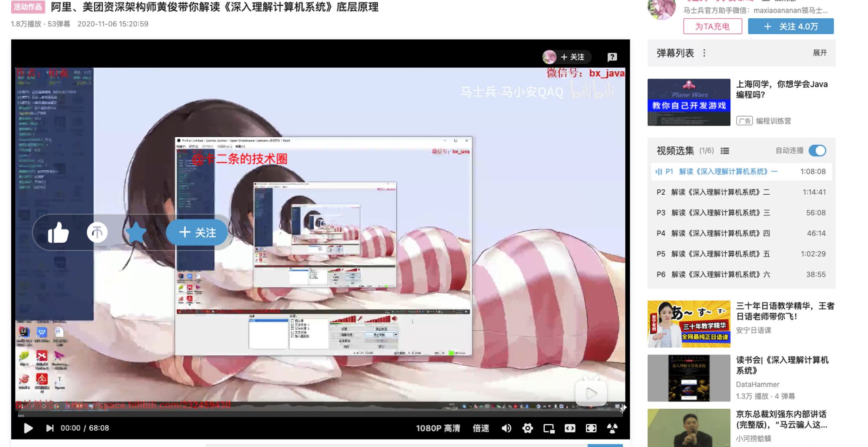Open the 安宁日语课 uploader link
The image size is (868, 447).
753,331
